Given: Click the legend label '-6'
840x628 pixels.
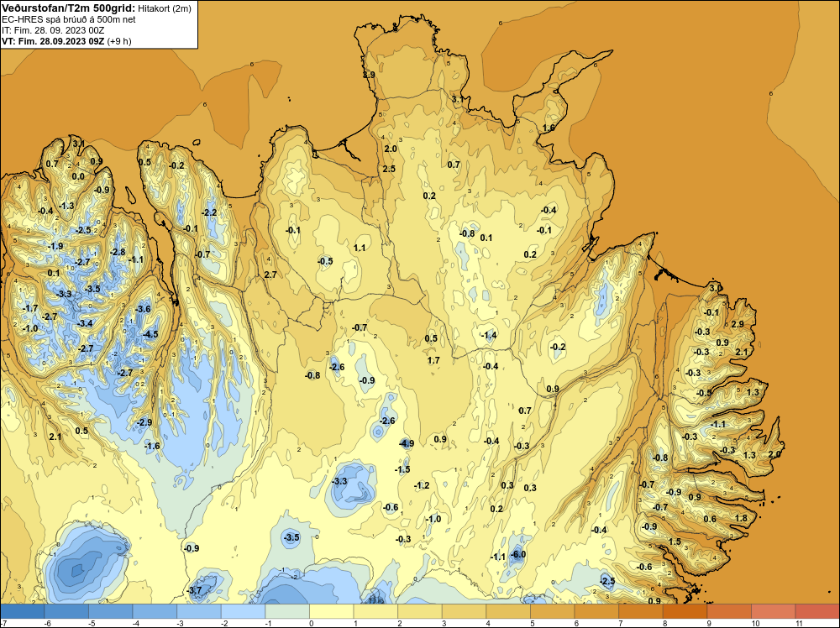Looking at the screenshot, I should coord(47,623).
